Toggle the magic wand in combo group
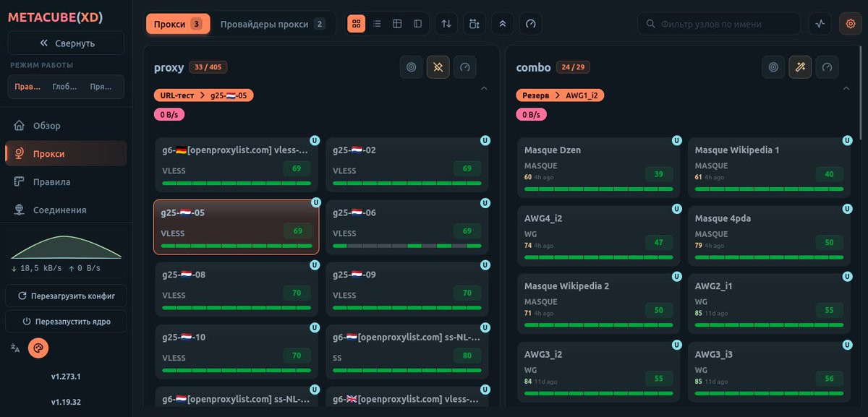Viewport: 868px width, 417px height. [800, 67]
